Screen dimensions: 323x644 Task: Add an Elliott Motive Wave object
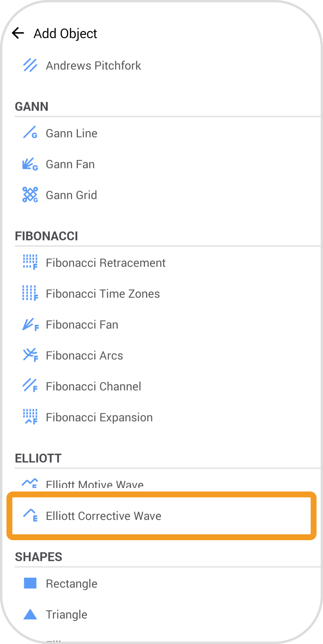95,484
